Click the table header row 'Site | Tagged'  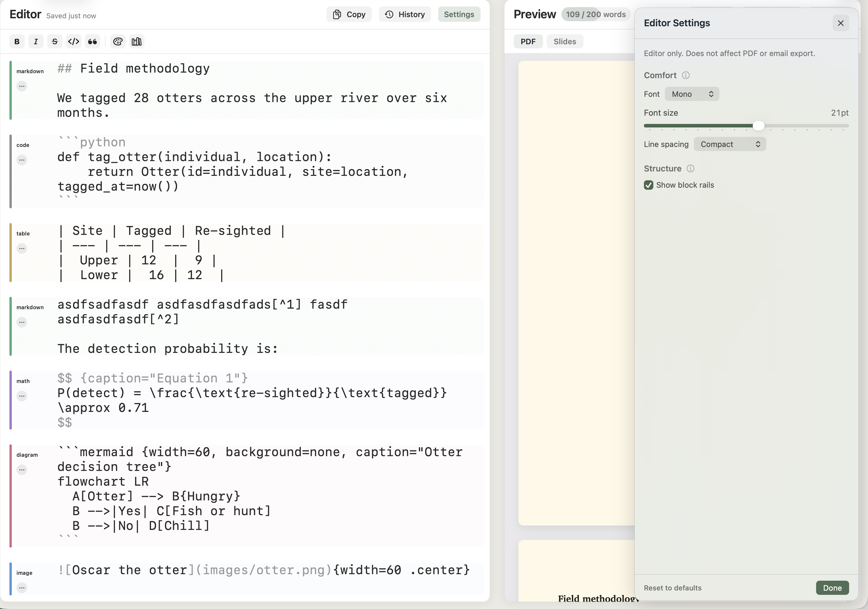coord(172,231)
